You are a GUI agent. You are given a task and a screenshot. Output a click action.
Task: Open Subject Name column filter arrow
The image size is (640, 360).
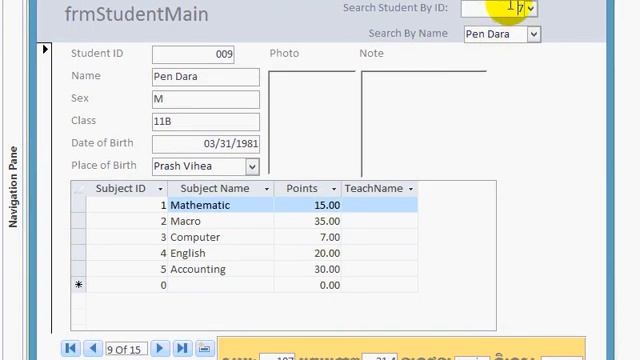pos(267,189)
